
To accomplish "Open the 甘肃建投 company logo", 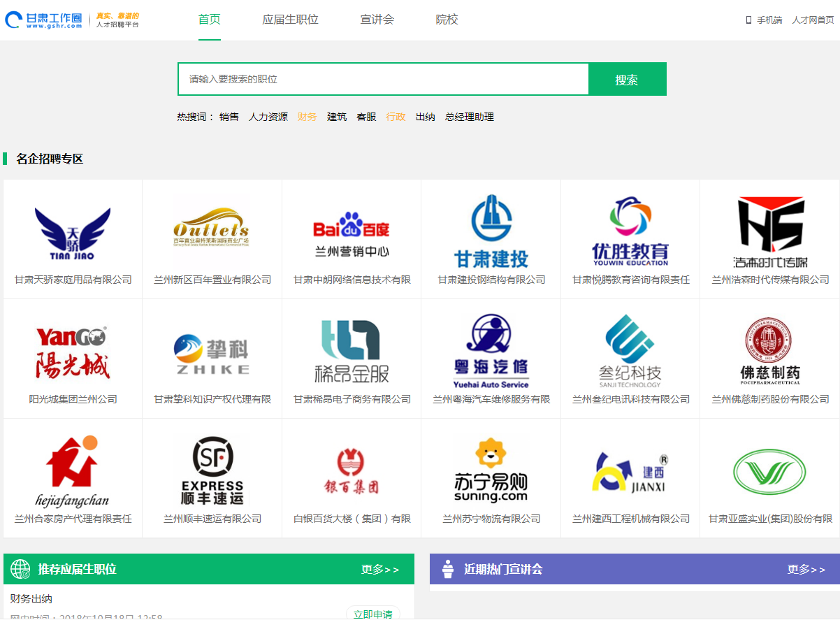I will [x=491, y=231].
